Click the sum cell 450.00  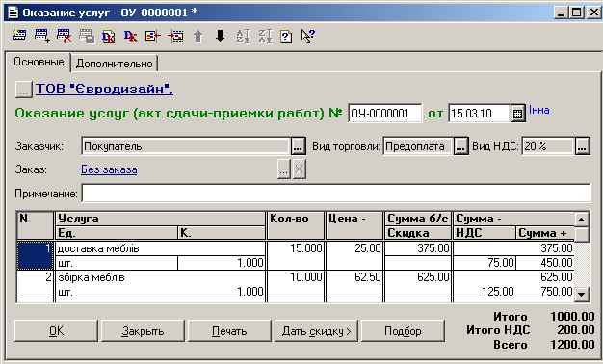coord(545,263)
